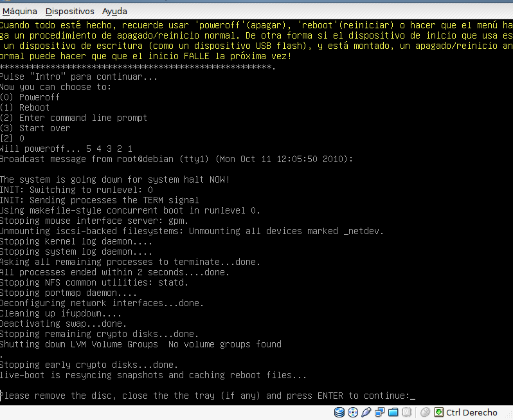Click '(2) Enter command line prompt' text

74,118
